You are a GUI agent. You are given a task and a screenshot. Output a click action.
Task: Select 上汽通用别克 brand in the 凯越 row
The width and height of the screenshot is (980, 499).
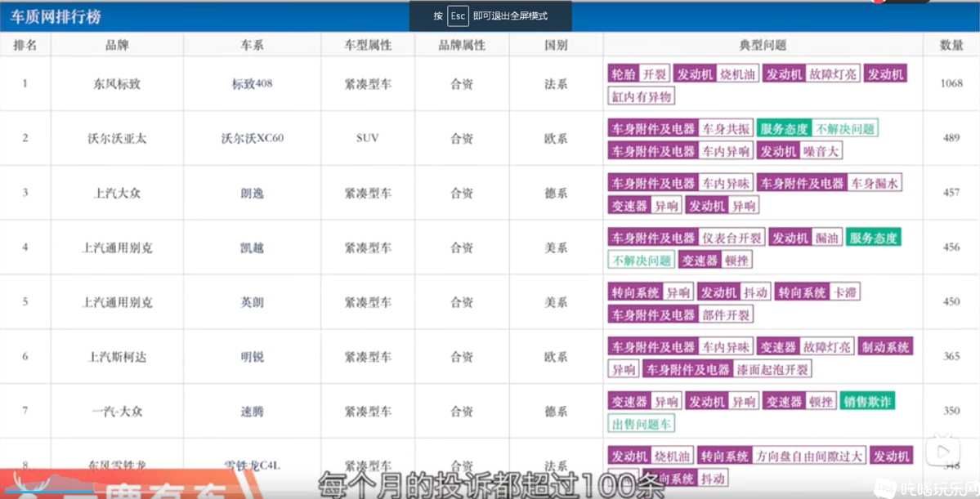point(117,247)
